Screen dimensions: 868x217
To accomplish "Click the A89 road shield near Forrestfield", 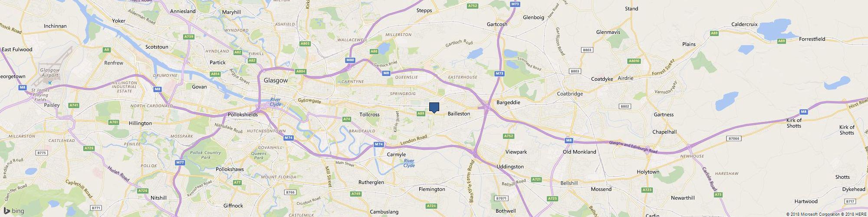I will point(782,41).
